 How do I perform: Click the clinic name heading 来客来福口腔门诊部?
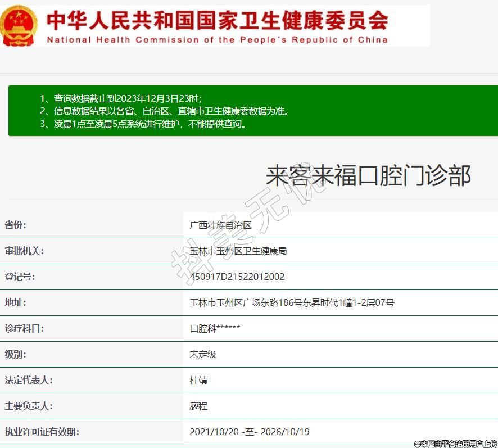[x=368, y=175]
